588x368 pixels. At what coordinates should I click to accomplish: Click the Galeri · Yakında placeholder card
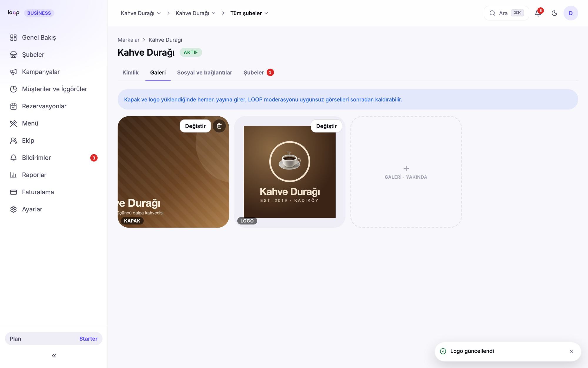tap(406, 172)
